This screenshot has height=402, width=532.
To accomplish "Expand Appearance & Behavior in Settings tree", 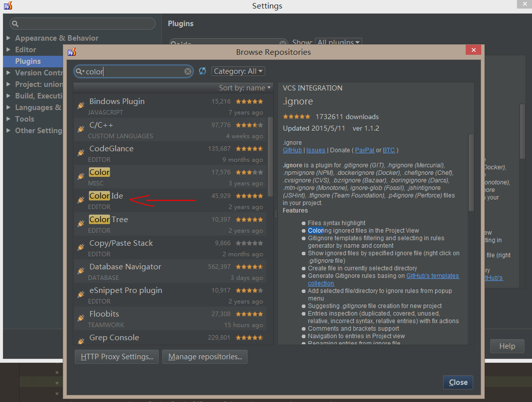I will (8, 38).
